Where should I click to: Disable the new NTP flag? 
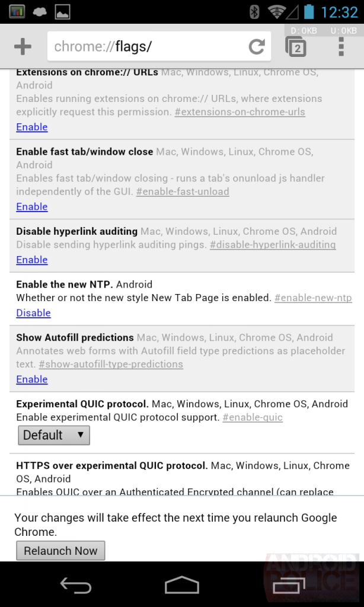pos(33,313)
